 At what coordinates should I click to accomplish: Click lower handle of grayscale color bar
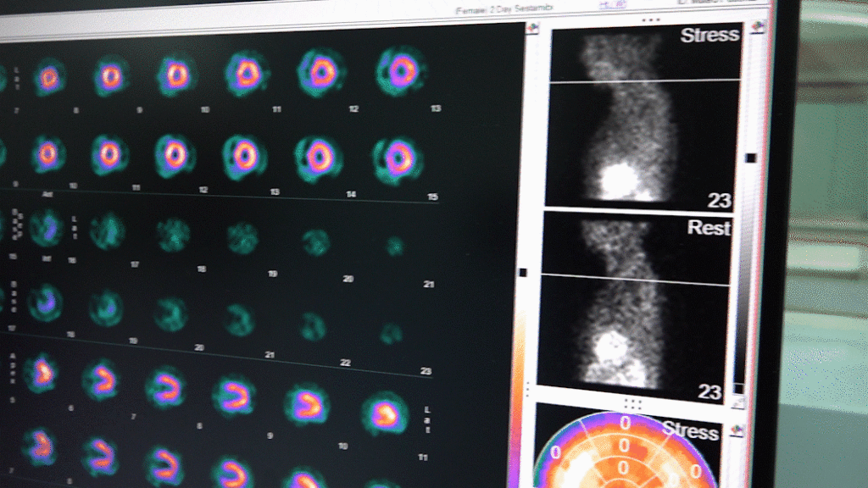click(738, 388)
